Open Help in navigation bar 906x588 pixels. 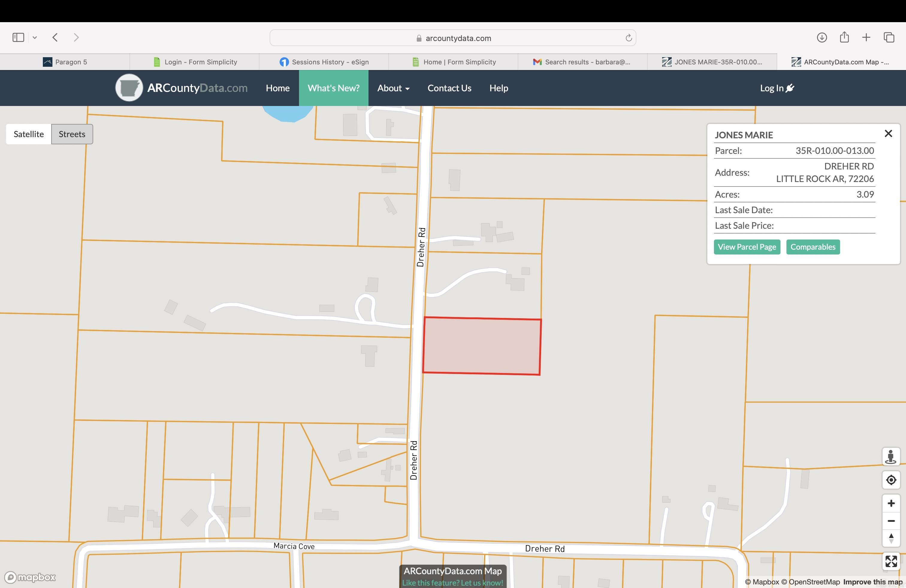[499, 88]
